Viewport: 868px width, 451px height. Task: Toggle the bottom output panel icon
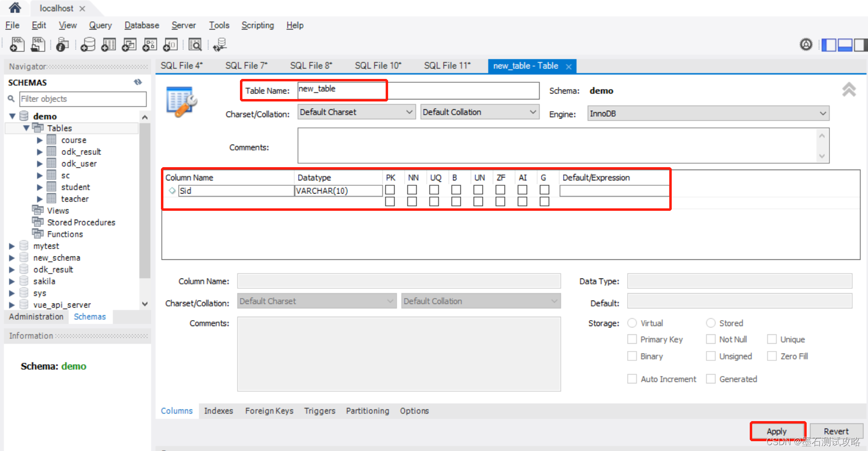point(845,45)
